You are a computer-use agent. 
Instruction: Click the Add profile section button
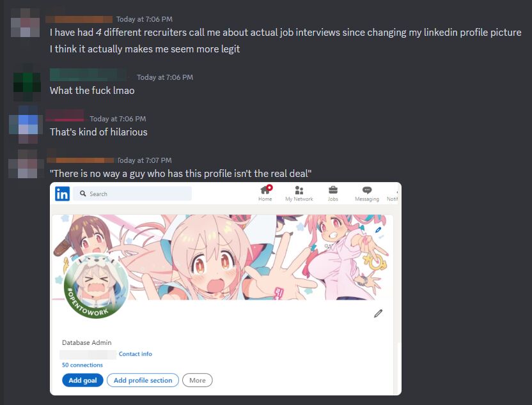[143, 380]
